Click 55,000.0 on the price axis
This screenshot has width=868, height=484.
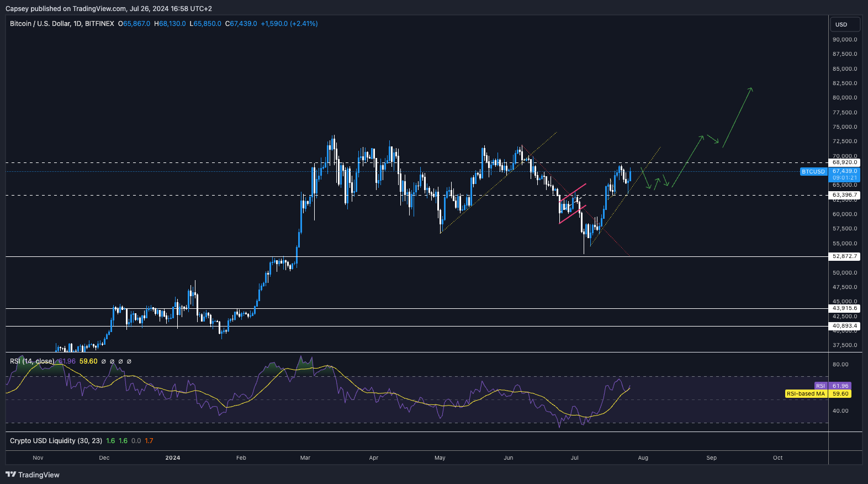[x=845, y=244]
